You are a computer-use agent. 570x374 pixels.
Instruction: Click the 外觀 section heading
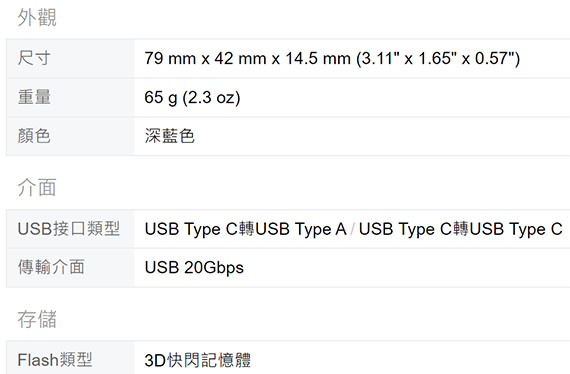click(37, 17)
